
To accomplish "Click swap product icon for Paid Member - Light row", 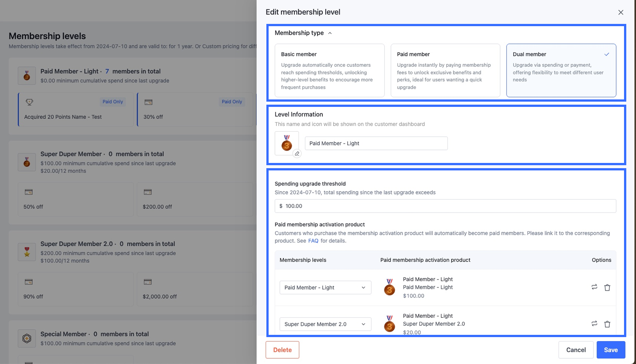I will pyautogui.click(x=594, y=287).
